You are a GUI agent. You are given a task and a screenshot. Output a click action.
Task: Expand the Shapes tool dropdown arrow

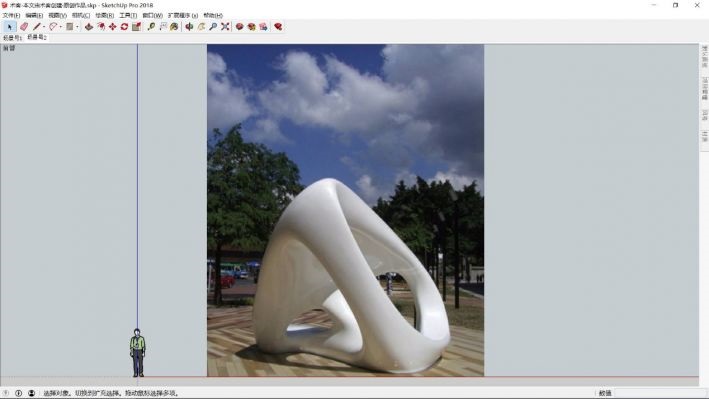pyautogui.click(x=77, y=27)
